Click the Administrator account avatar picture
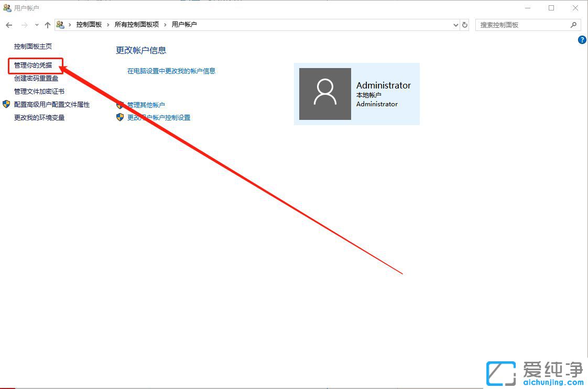The width and height of the screenshot is (588, 389). [x=325, y=94]
